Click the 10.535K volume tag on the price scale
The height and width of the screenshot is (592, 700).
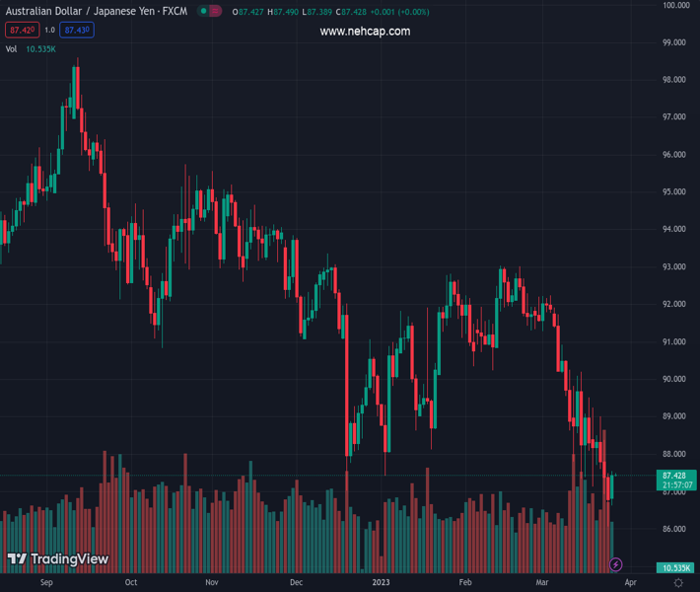click(675, 567)
